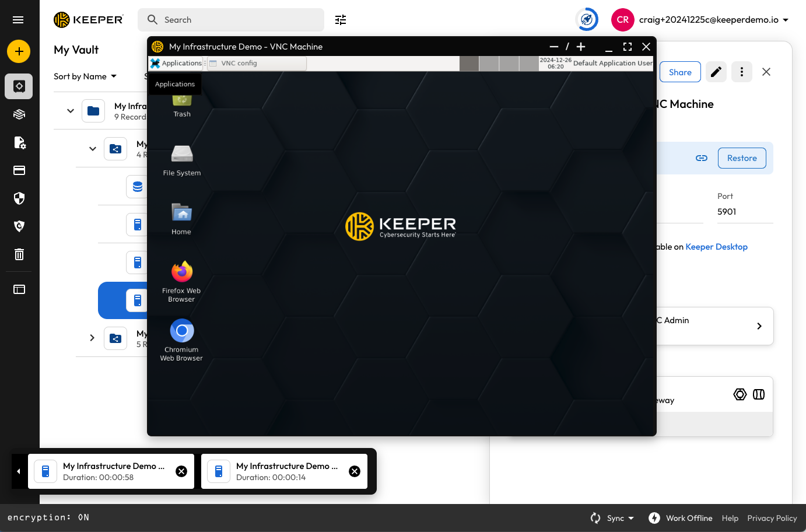806x532 pixels.
Task: Open the payment cards sidebar icon
Action: pos(19,170)
